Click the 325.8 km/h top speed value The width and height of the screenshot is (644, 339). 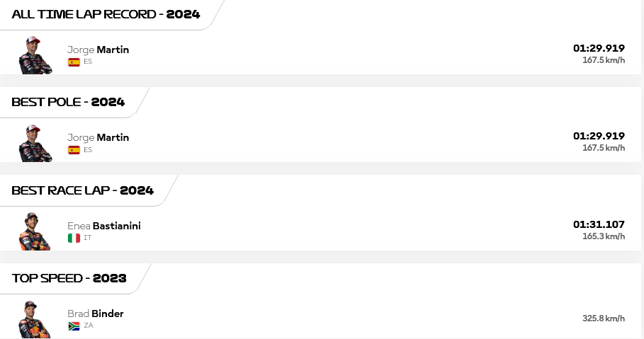tap(604, 318)
